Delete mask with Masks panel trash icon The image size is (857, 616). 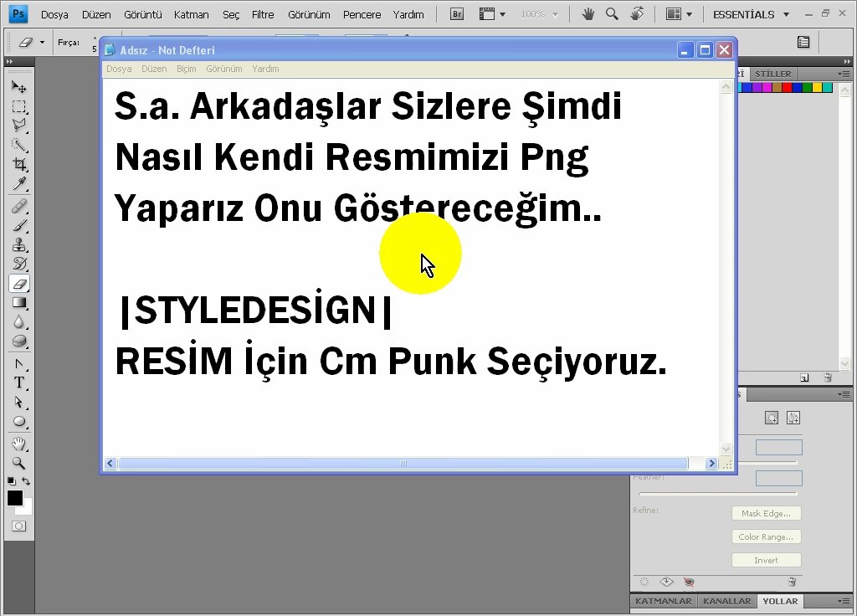[x=792, y=583]
